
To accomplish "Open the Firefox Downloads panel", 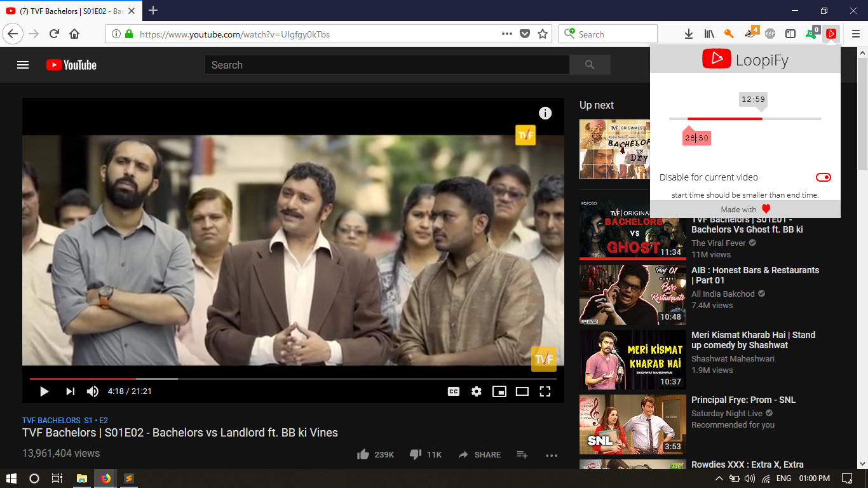I will 688,34.
